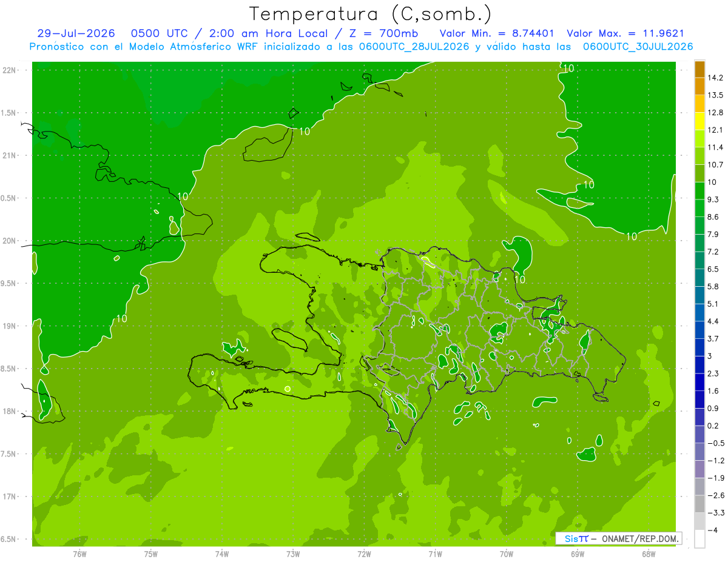Click the '22N' latitude axis label
Screen dimensions: 728x562
(9, 70)
